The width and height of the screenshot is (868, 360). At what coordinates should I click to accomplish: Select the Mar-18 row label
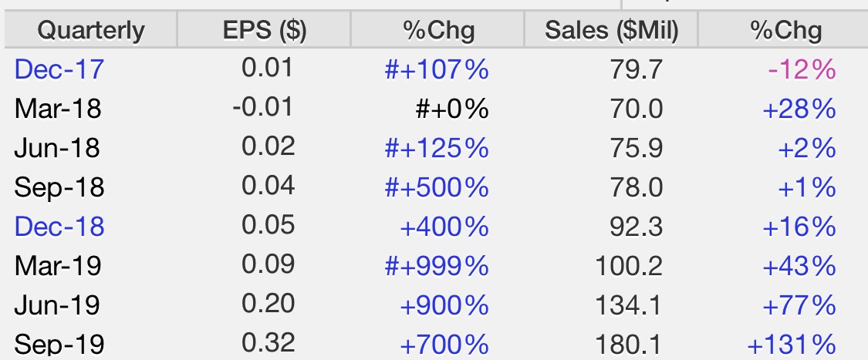pyautogui.click(x=58, y=109)
